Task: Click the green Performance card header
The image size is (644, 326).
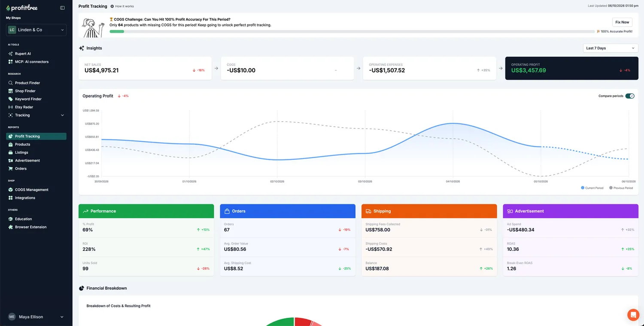Action: pos(146,211)
